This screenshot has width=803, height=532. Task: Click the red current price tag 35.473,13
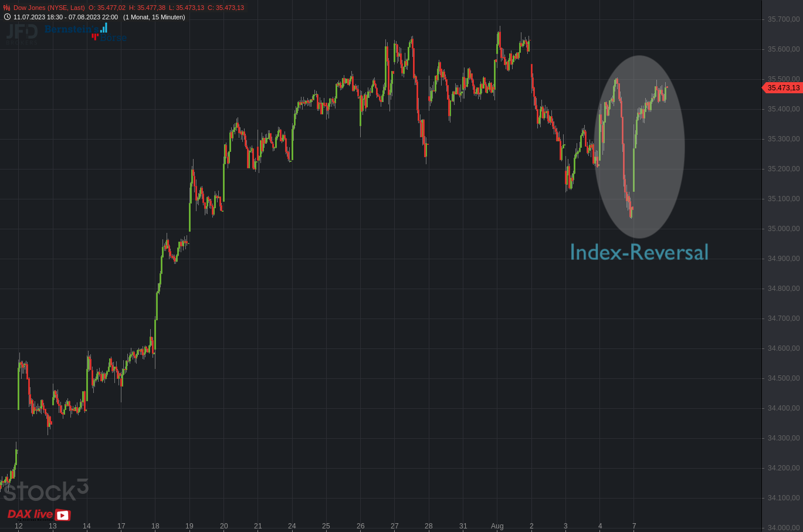[x=782, y=88]
